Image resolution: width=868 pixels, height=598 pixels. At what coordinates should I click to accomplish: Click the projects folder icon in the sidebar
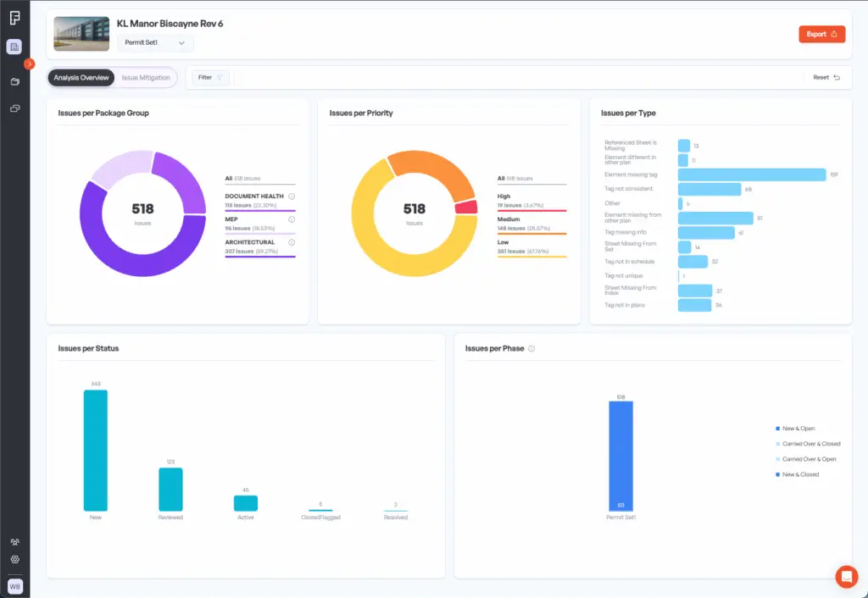(14, 82)
